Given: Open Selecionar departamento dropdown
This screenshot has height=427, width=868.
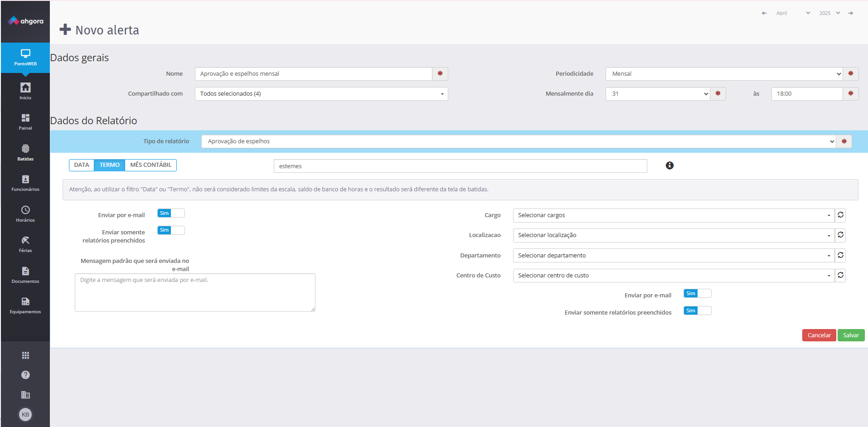Looking at the screenshot, I should 674,255.
